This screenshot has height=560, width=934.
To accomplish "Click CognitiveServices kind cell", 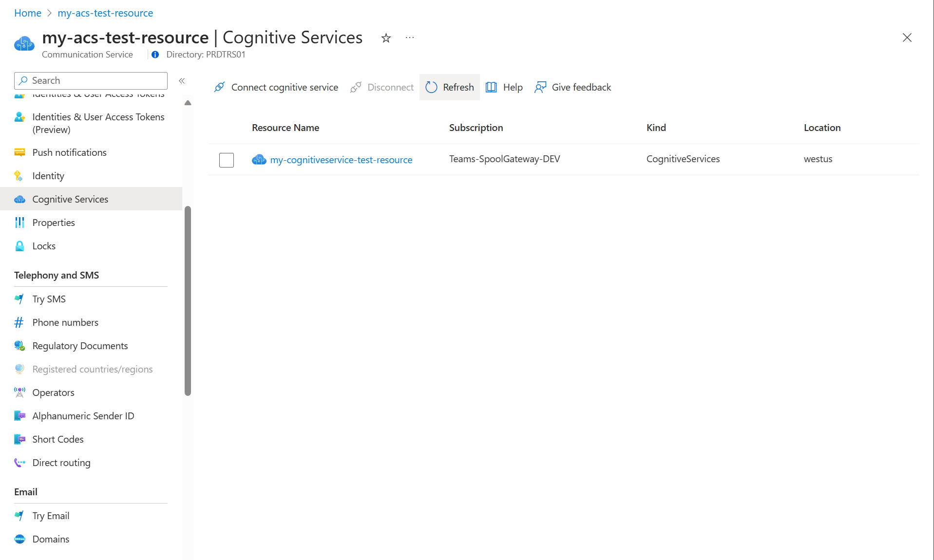I will 683,159.
